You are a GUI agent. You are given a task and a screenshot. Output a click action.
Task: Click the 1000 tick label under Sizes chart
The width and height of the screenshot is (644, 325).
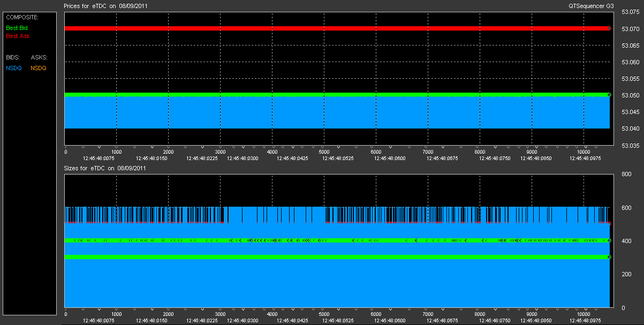click(116, 314)
